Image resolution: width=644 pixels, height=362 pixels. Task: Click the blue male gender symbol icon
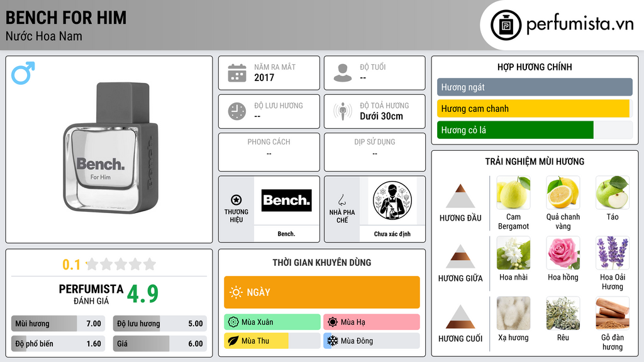click(x=23, y=73)
